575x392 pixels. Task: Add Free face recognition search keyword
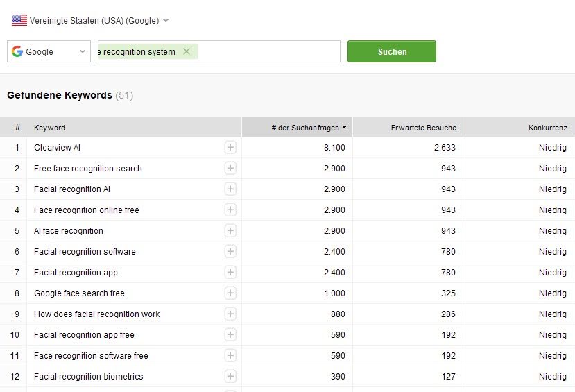pos(230,169)
